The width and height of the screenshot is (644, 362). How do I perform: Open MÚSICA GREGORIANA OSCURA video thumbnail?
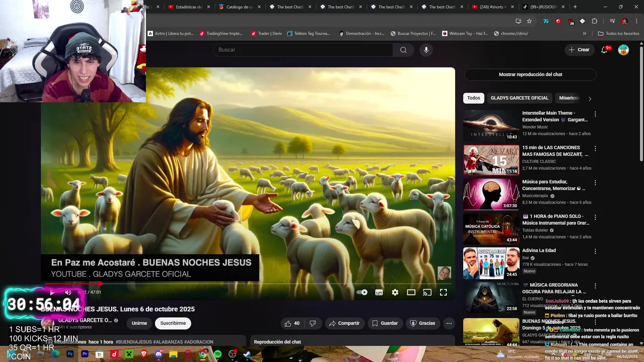pyautogui.click(x=491, y=297)
